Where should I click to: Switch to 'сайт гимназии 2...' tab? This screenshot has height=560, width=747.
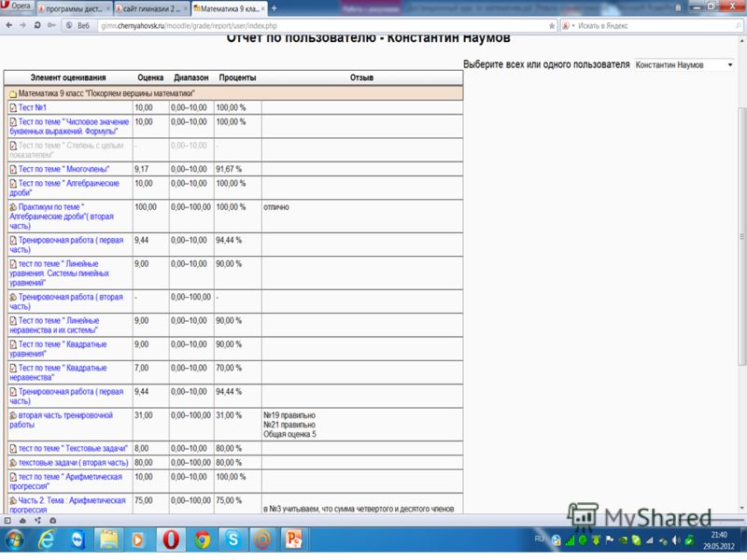(x=151, y=8)
